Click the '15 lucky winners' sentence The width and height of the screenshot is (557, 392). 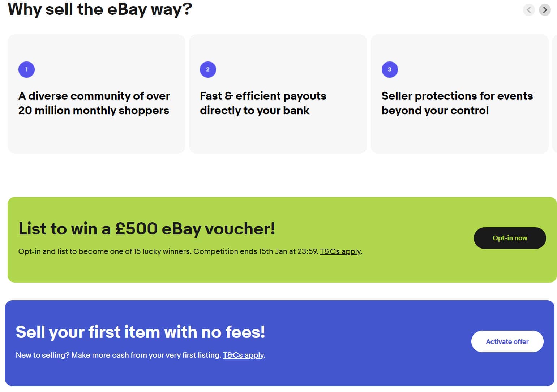click(x=105, y=251)
